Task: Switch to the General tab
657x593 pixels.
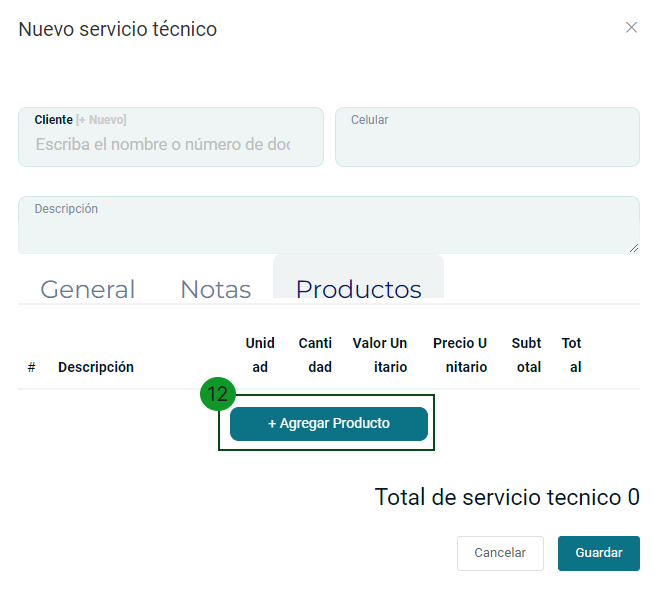Action: pyautogui.click(x=87, y=289)
